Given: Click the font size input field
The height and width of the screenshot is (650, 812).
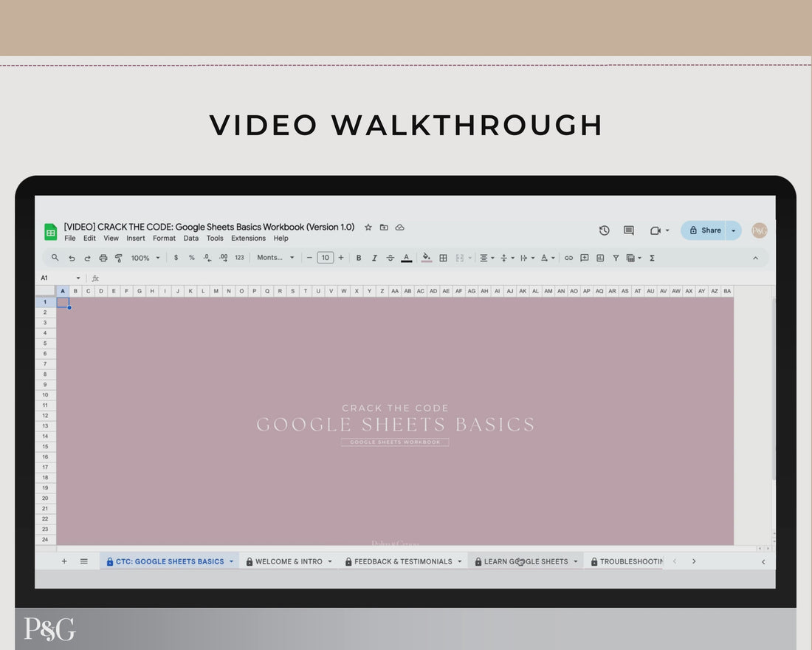Looking at the screenshot, I should 326,258.
